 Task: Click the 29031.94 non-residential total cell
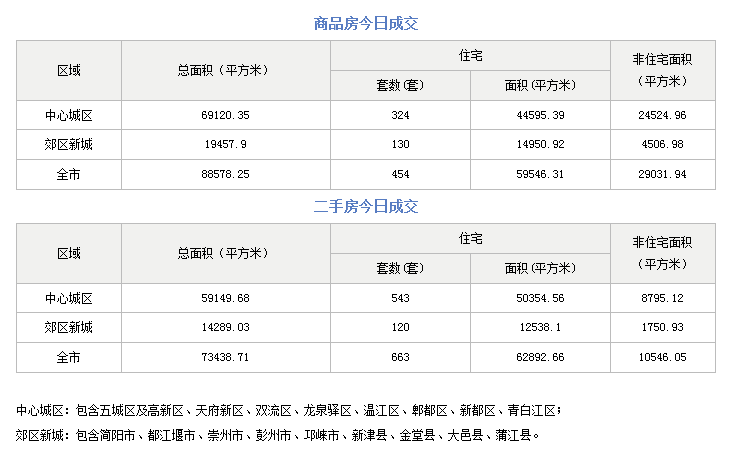pos(663,175)
